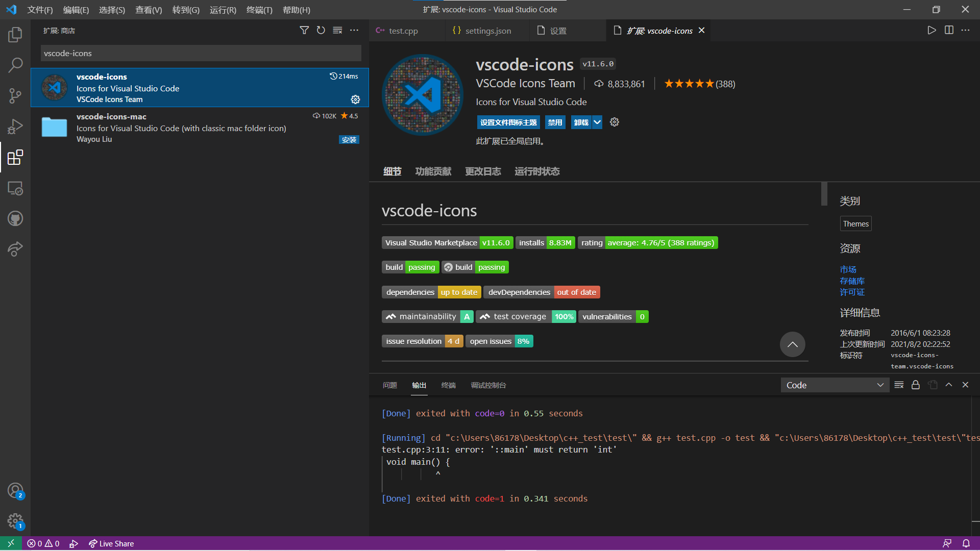This screenshot has width=980, height=551.
Task: Refresh the extensions list
Action: (321, 31)
